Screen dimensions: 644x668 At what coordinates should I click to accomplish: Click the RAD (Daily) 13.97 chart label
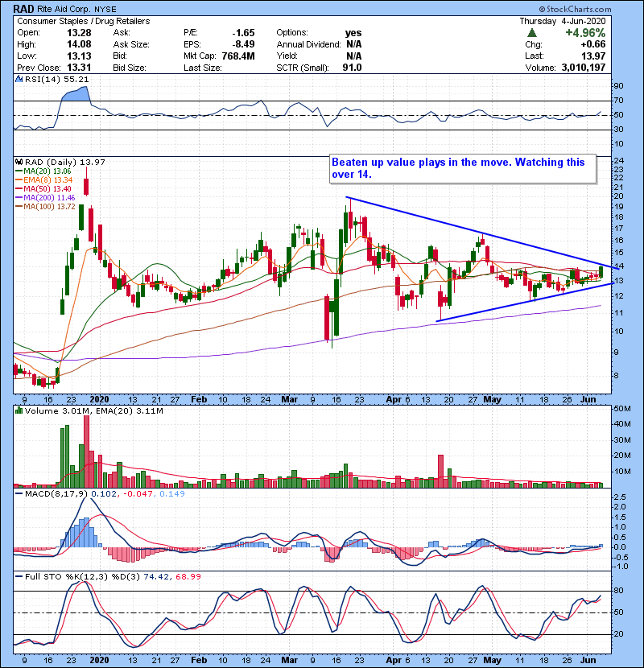64,163
